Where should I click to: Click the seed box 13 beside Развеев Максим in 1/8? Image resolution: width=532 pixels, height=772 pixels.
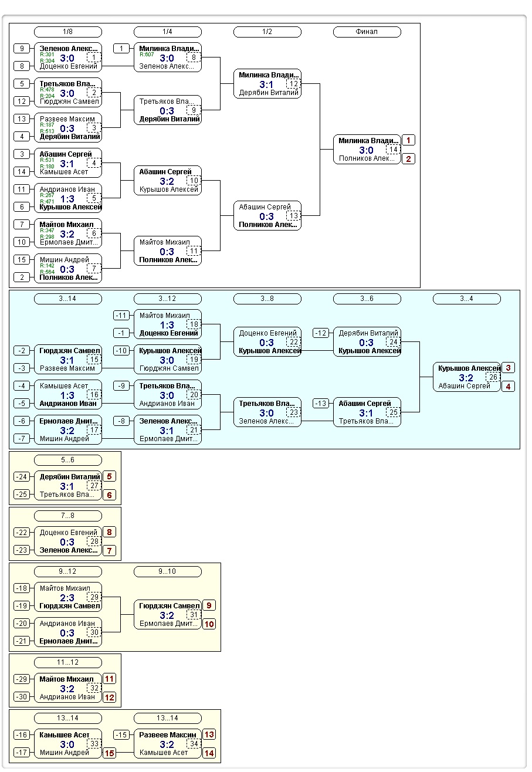[x=22, y=118]
